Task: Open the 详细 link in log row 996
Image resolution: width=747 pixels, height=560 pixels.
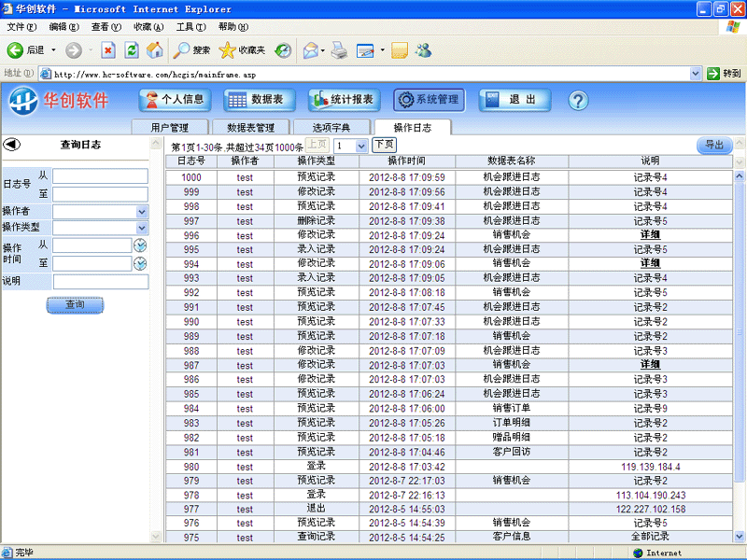Action: click(x=650, y=235)
